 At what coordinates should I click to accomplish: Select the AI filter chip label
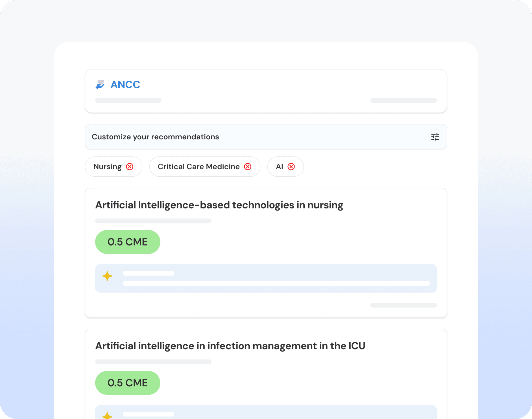point(279,167)
